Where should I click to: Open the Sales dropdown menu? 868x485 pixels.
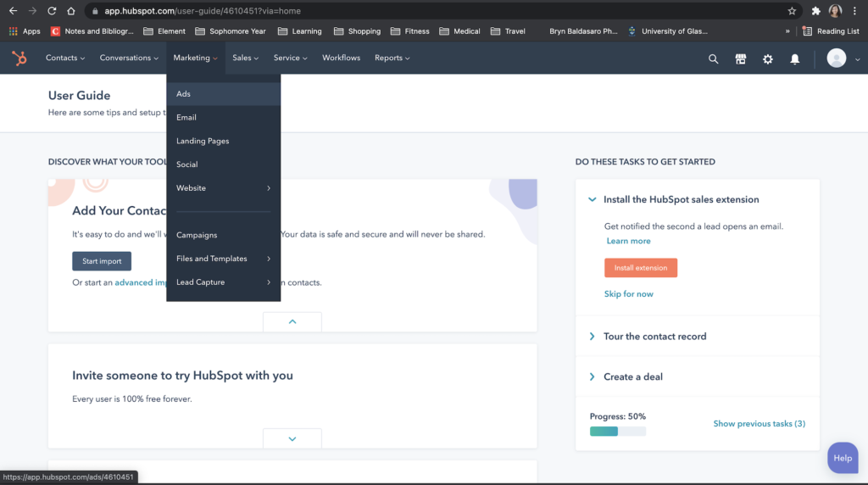(245, 58)
